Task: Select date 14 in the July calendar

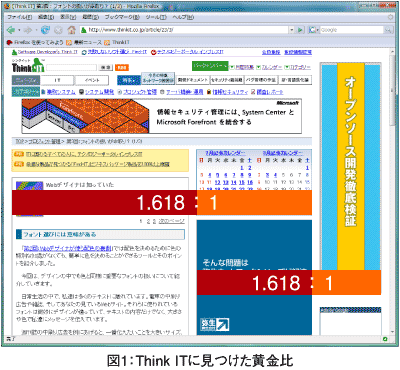Action: [x=234, y=182]
